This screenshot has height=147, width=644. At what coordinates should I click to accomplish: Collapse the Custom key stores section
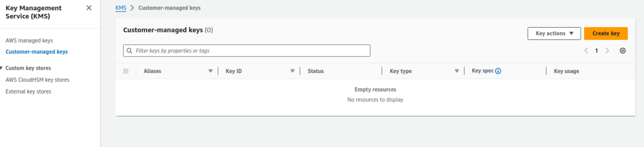pyautogui.click(x=1, y=68)
